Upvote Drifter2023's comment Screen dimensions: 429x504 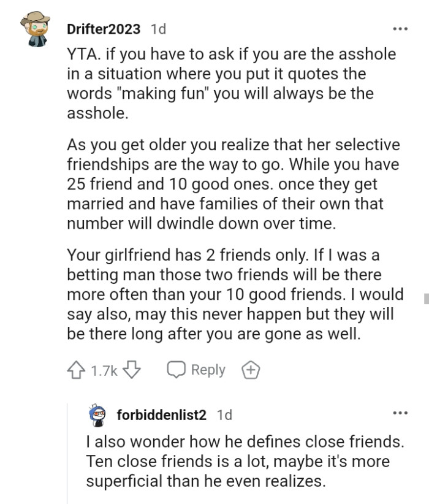[x=77, y=370]
